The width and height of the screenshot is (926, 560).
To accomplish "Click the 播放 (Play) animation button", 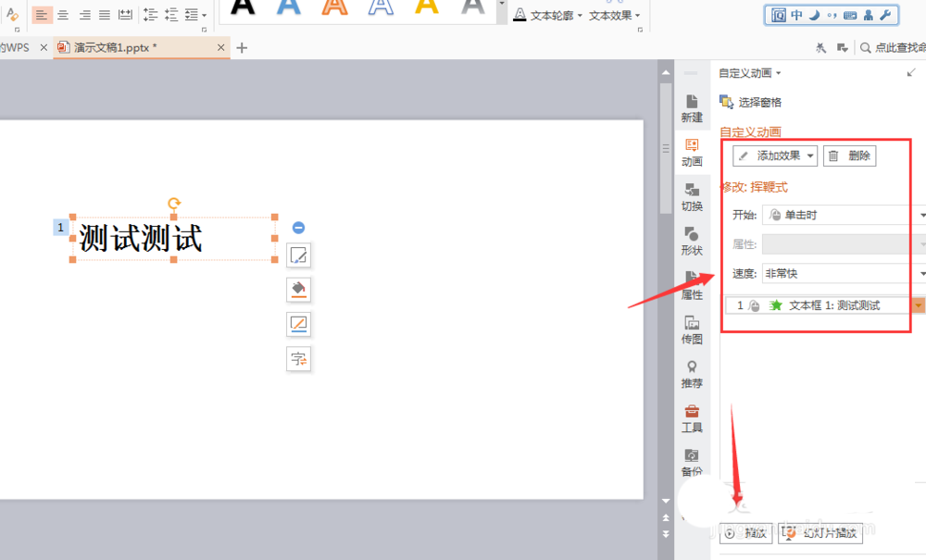I will [x=746, y=532].
